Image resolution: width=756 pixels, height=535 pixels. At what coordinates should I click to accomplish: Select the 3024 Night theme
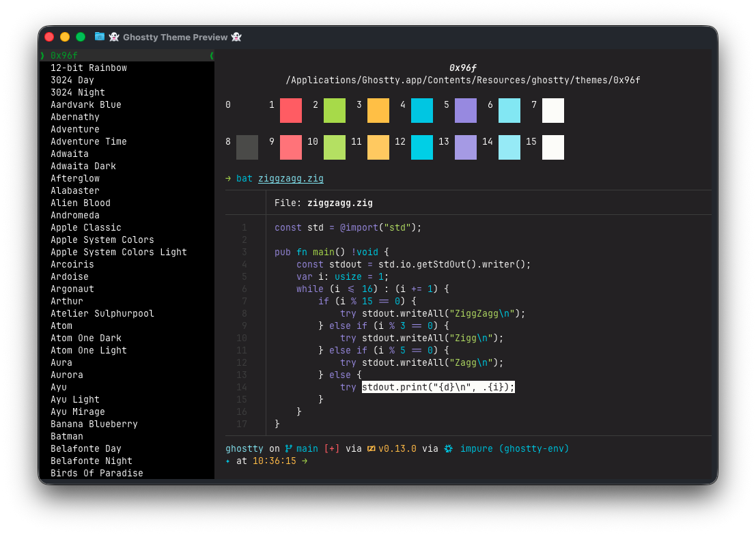[x=78, y=93]
